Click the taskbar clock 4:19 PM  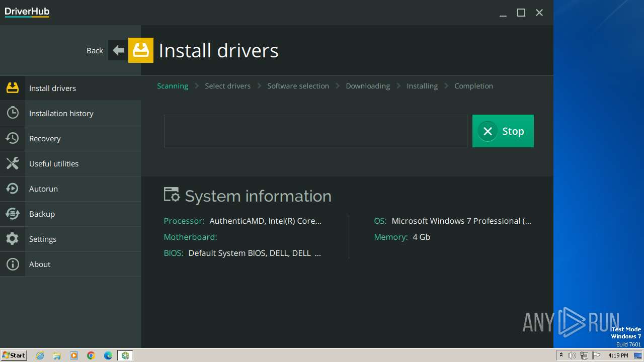[x=618, y=355]
